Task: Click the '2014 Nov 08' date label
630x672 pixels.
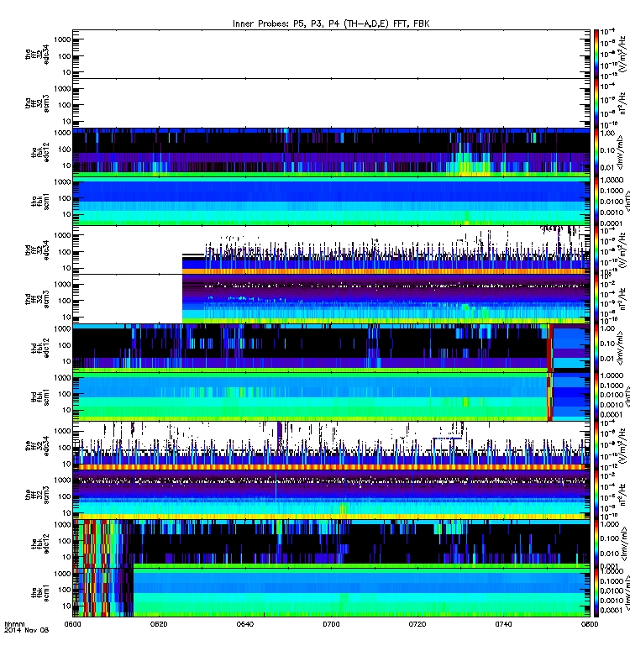Action: (x=26, y=630)
